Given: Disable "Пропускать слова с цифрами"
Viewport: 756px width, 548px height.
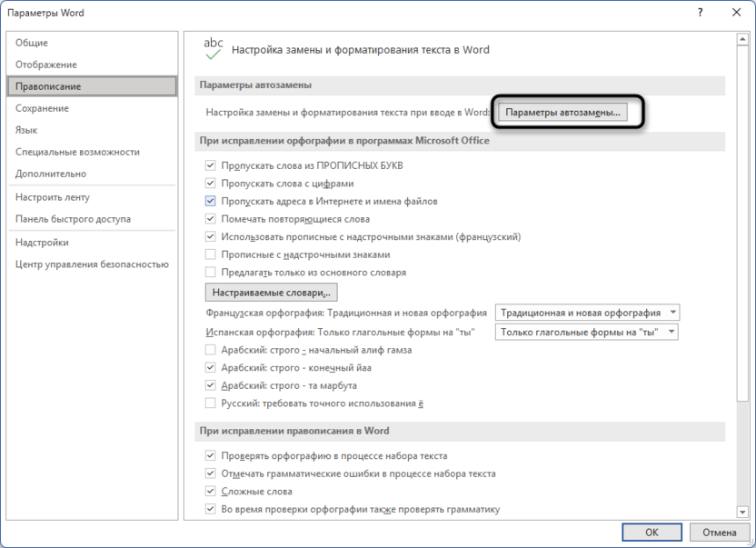Looking at the screenshot, I should coord(209,181).
